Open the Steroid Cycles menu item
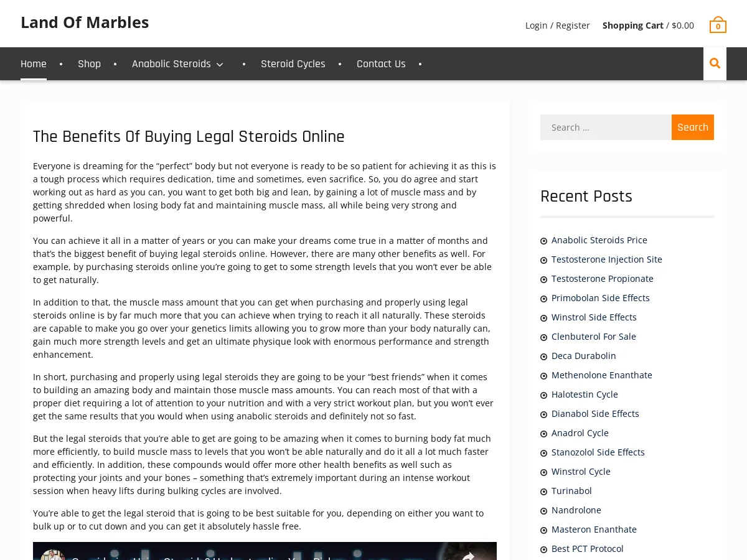Screen dimensions: 747x560 click(293, 63)
